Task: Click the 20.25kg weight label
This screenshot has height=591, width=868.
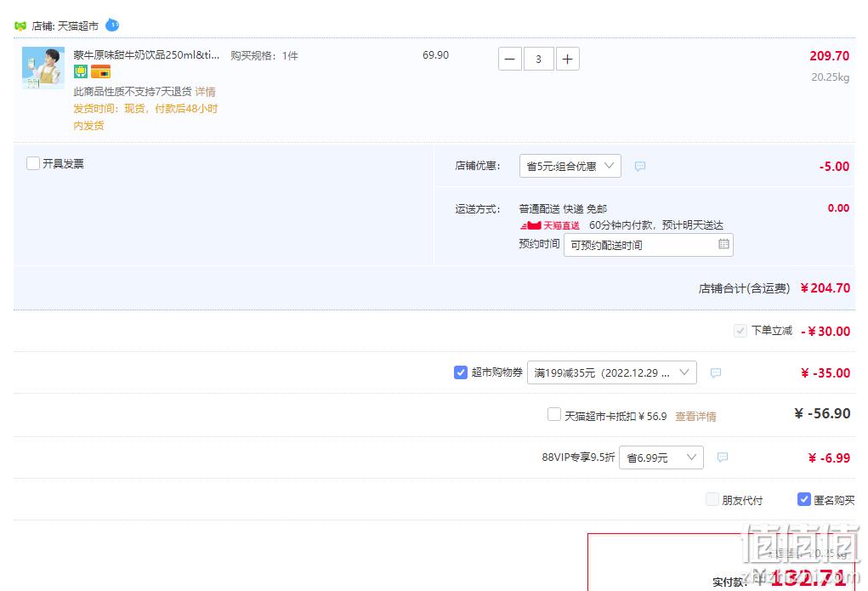Action: click(x=831, y=77)
